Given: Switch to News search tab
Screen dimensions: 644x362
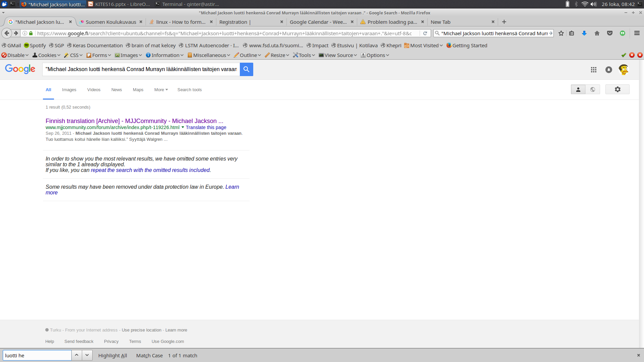Looking at the screenshot, I should pos(116,89).
